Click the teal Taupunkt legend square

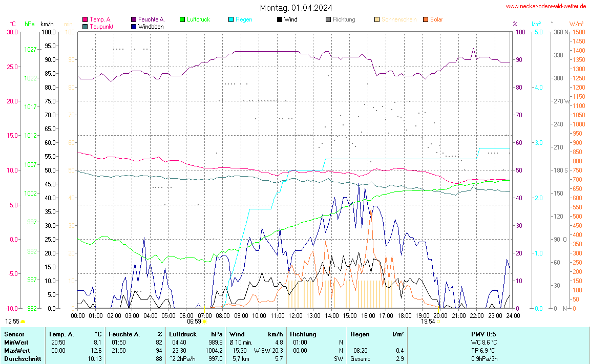(85, 26)
